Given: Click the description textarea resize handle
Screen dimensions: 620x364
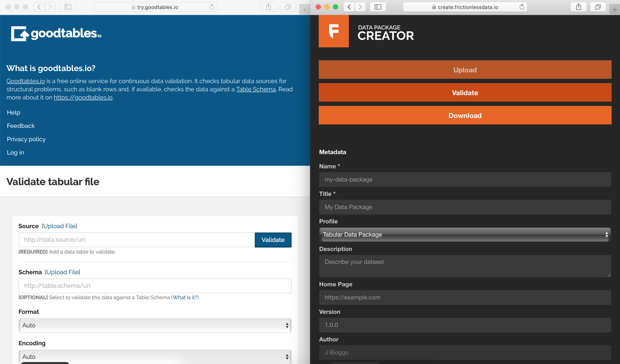Looking at the screenshot, I should (609, 275).
